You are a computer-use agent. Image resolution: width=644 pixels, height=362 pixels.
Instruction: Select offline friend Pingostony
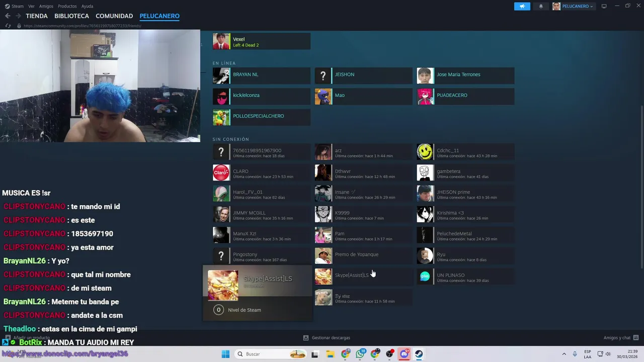pos(261,256)
